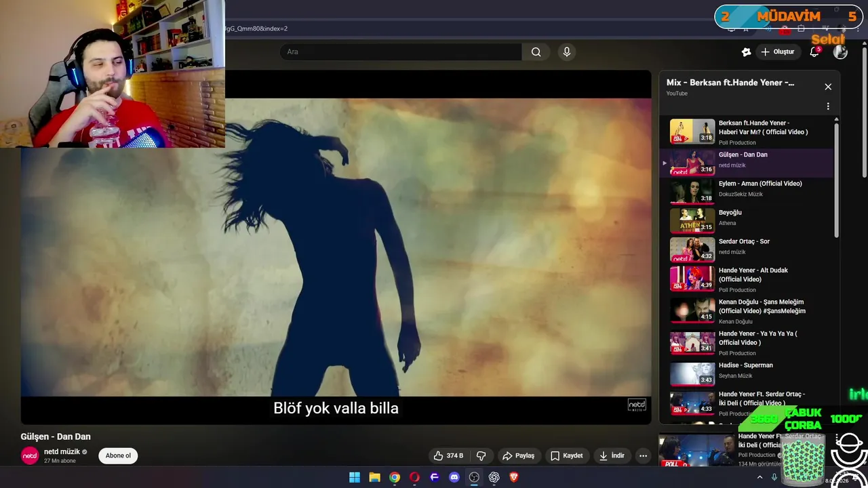Image resolution: width=868 pixels, height=488 pixels.
Task: Play Hande Yener - Ya Ya Ya Ya
Action: 746,342
